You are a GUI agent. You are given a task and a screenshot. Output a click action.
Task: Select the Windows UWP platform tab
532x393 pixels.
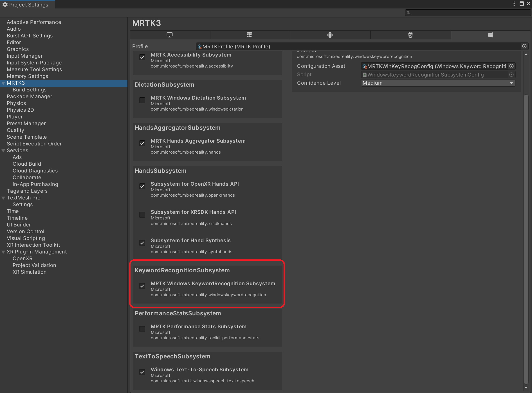[x=490, y=35]
